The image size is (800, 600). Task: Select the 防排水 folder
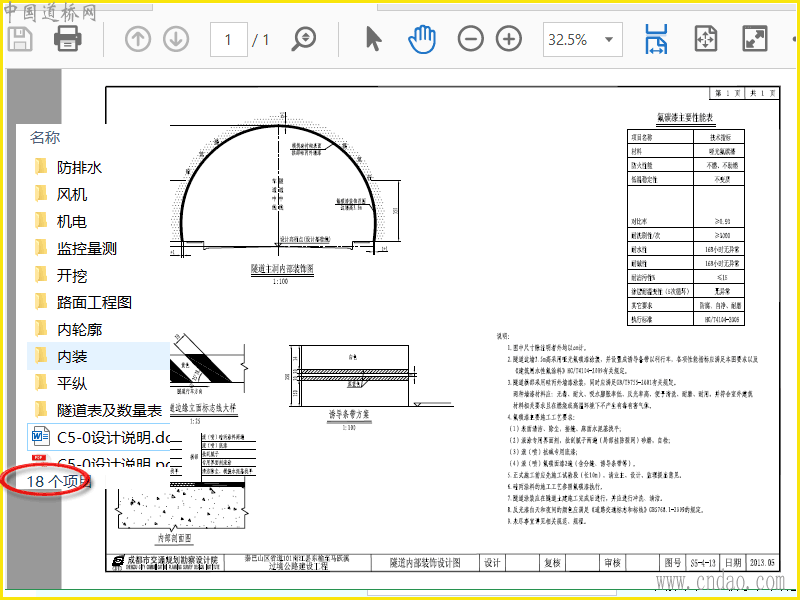79,167
